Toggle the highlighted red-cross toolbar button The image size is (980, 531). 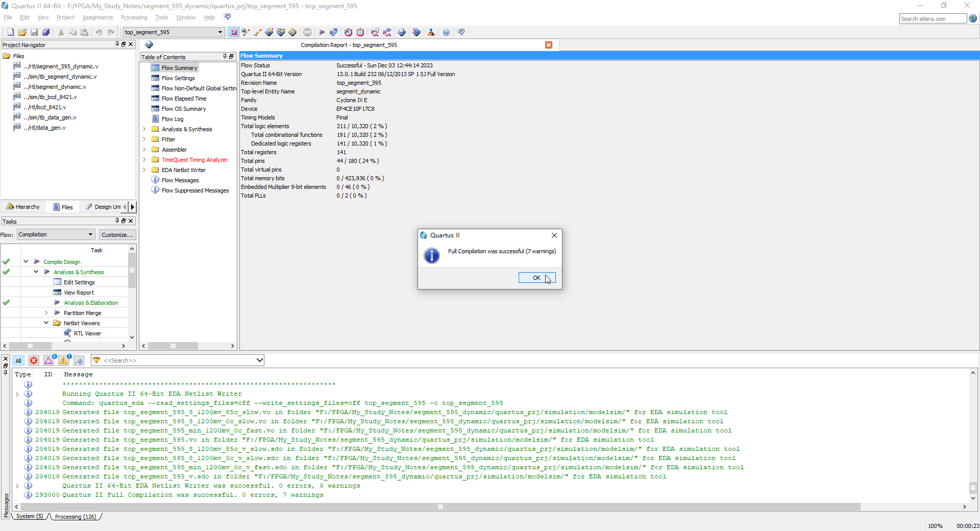[234, 32]
